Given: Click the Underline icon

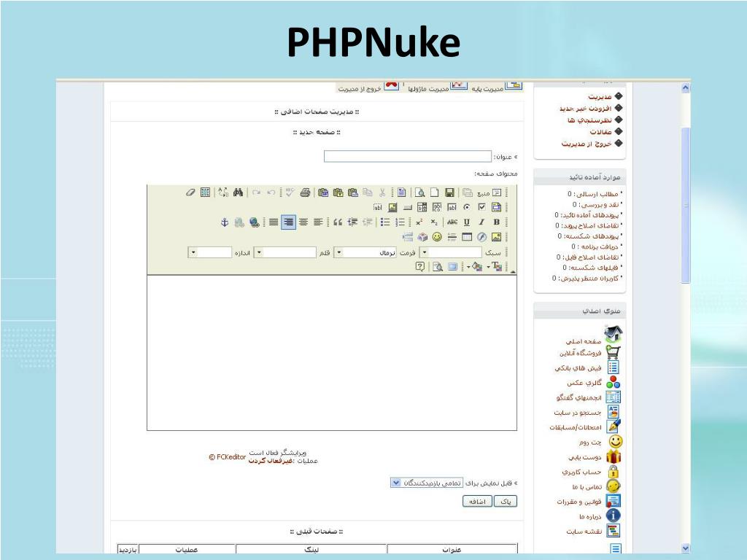Looking at the screenshot, I should tap(467, 222).
